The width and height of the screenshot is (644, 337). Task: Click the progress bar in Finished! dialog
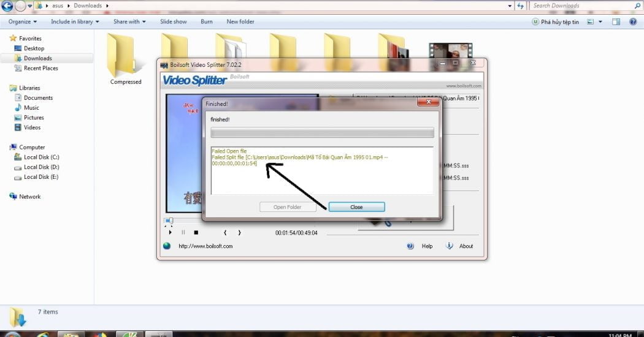(x=322, y=132)
